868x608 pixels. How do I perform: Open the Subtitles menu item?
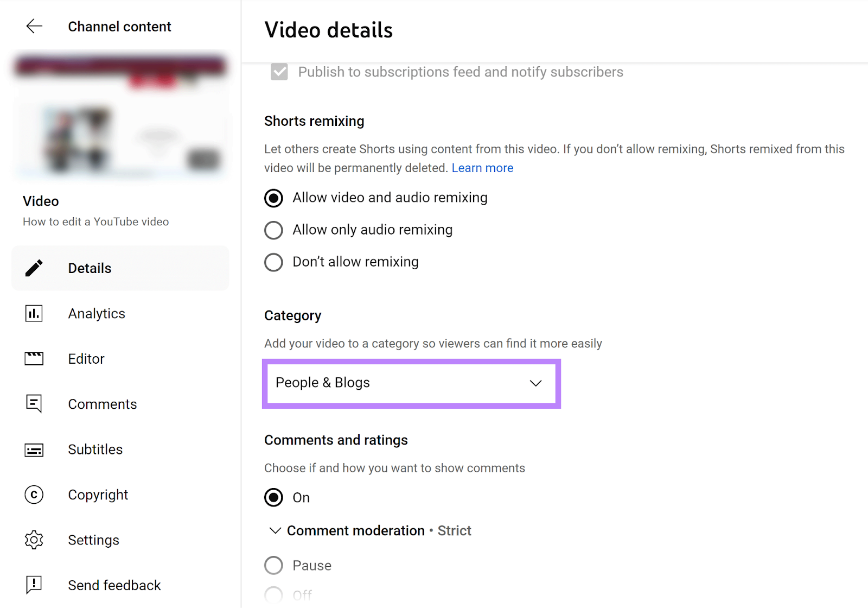(95, 449)
